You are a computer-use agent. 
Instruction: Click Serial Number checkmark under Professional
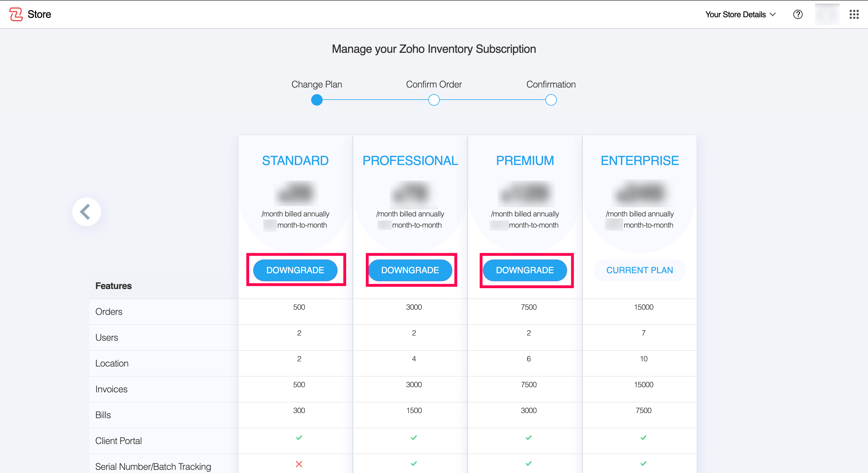[x=413, y=464]
